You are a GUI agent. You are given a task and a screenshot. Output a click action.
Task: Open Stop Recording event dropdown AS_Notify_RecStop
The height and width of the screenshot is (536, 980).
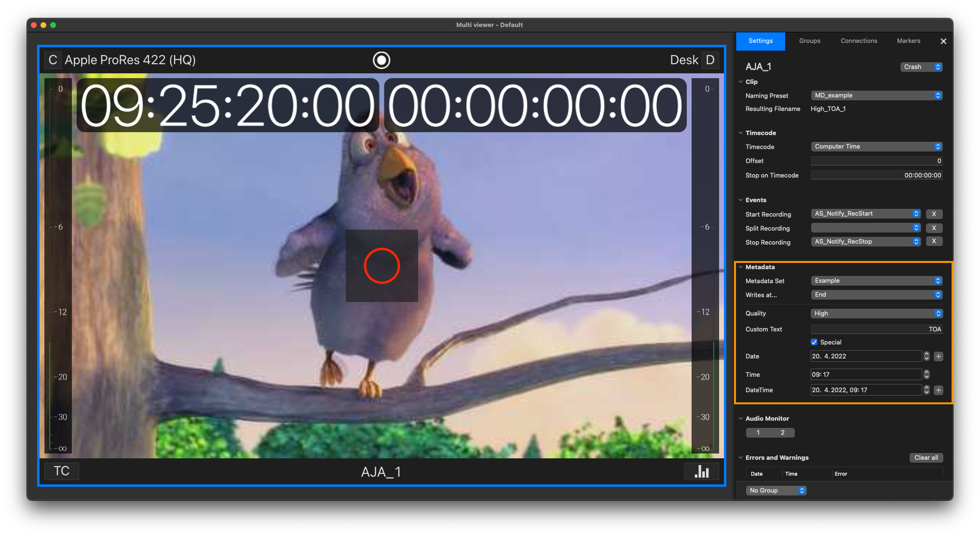(x=866, y=242)
